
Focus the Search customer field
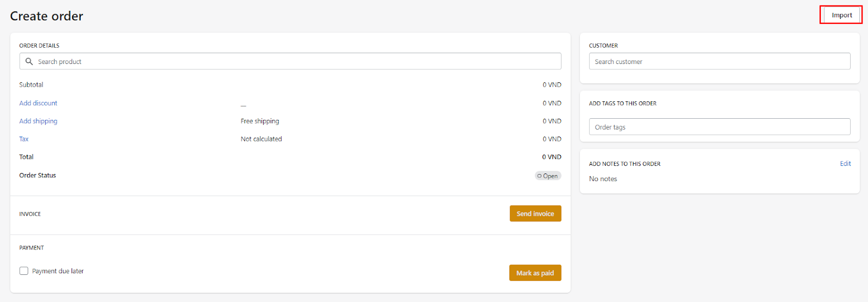click(719, 62)
